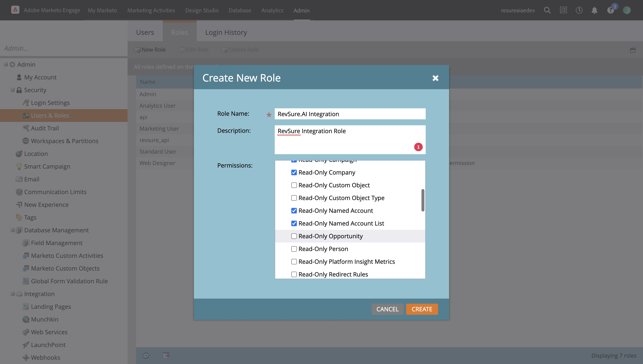Click the refresh icon below roles grid
Viewport: 643px width, 364px height.
click(x=146, y=355)
